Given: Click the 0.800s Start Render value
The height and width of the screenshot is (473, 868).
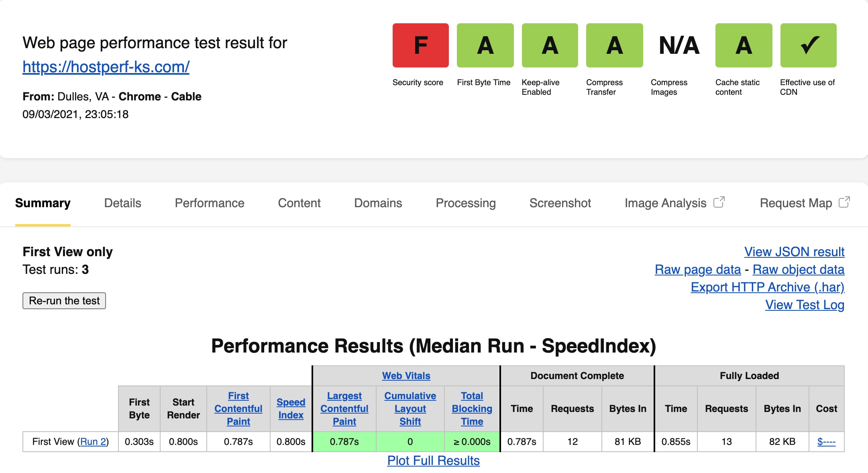Looking at the screenshot, I should [x=183, y=442].
